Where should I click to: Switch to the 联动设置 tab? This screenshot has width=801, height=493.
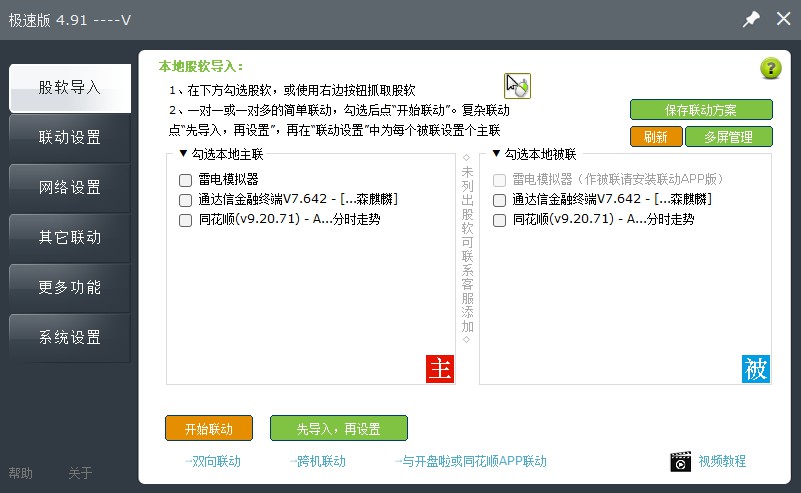point(70,138)
